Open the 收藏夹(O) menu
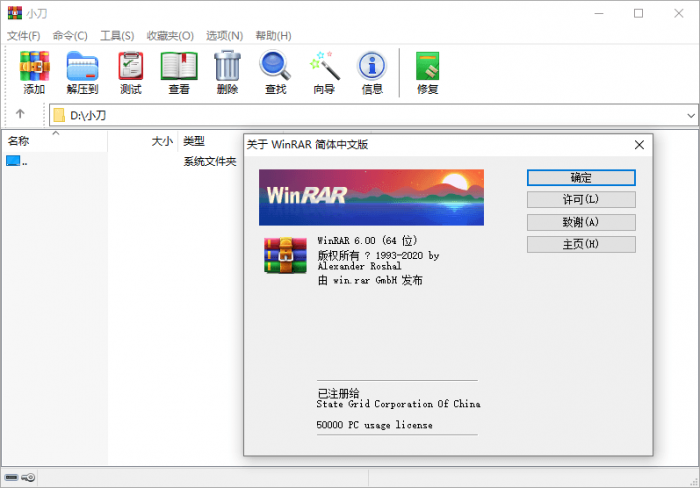This screenshot has width=700, height=488. coord(169,35)
